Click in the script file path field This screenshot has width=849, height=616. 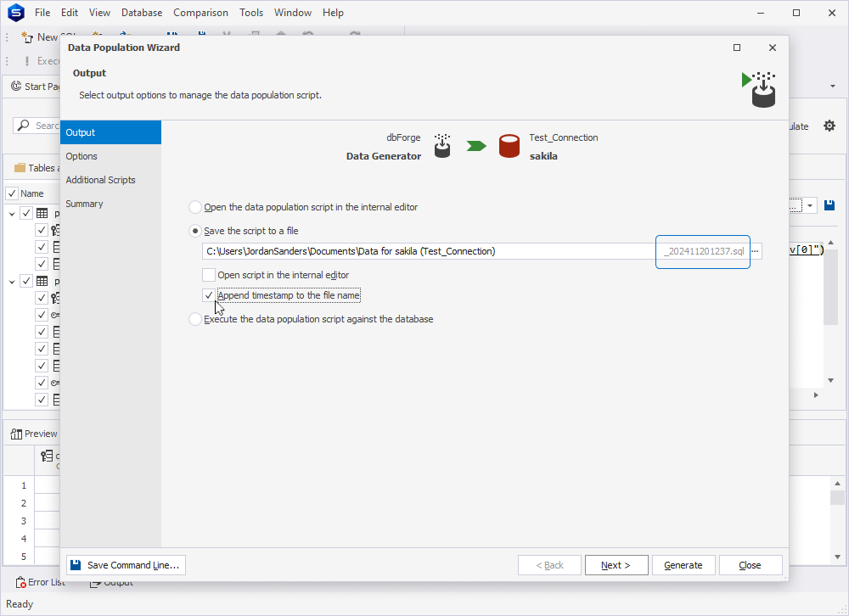[x=430, y=251]
